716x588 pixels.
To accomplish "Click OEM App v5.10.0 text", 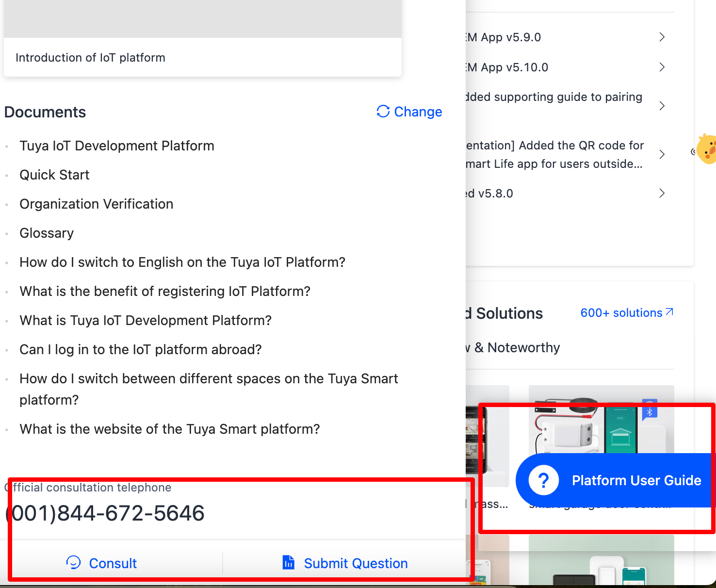I will coord(507,67).
